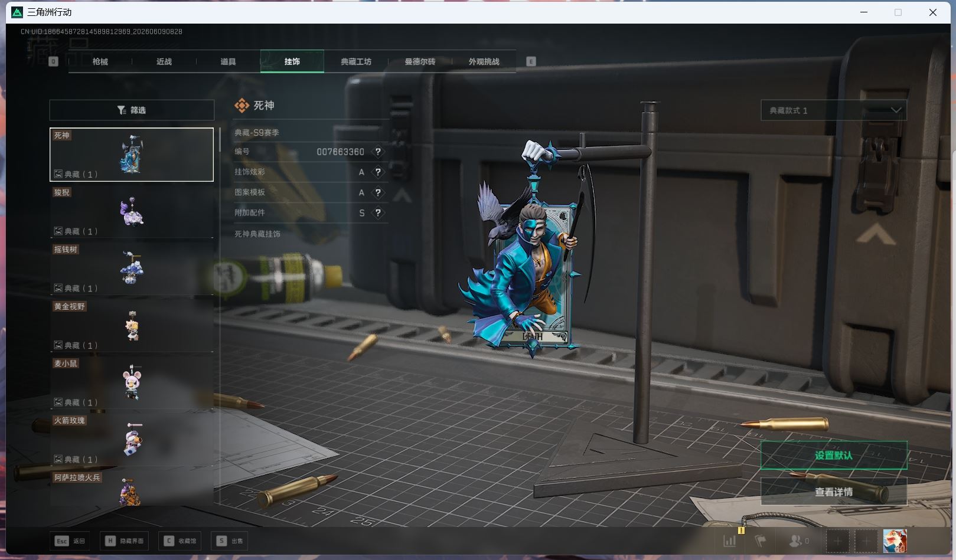Click the 死神 rarity diamond icon
The image size is (956, 560).
click(242, 106)
